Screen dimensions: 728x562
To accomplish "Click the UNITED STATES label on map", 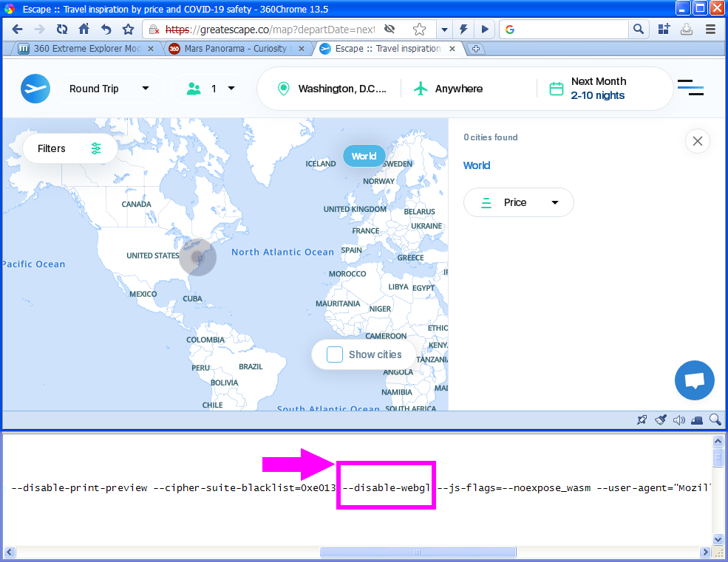I will coord(153,256).
